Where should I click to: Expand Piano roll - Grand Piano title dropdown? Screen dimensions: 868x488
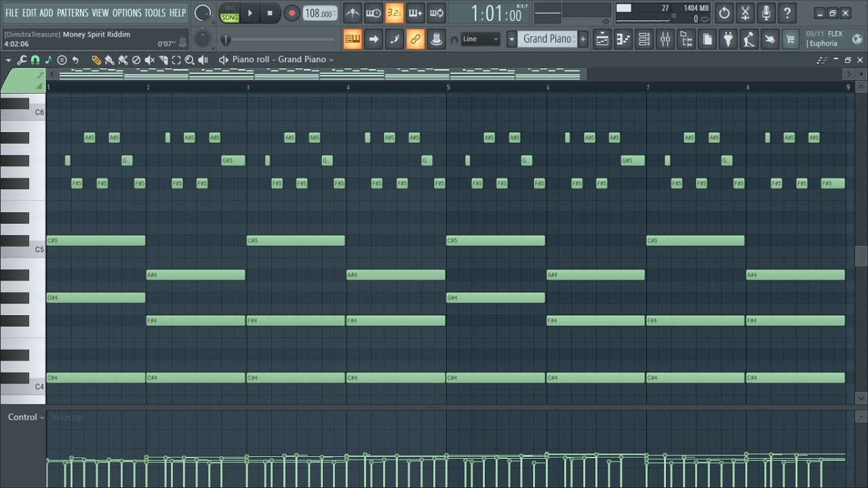pyautogui.click(x=332, y=60)
